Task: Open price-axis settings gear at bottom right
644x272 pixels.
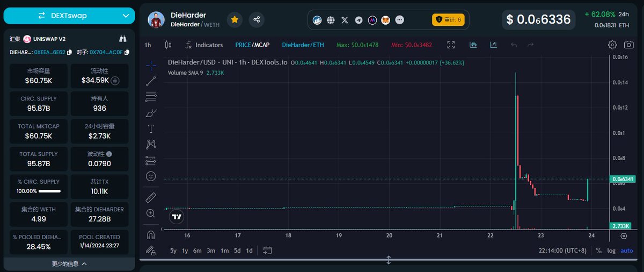Action: (x=624, y=235)
